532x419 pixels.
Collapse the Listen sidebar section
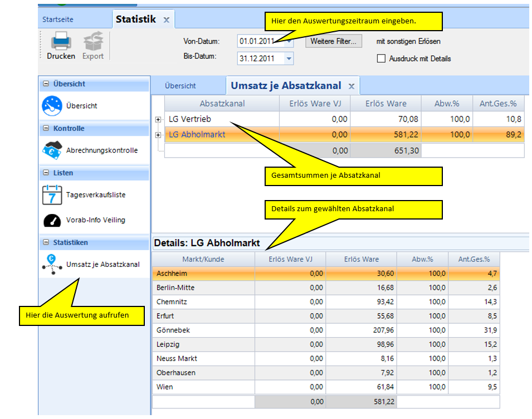[46, 173]
